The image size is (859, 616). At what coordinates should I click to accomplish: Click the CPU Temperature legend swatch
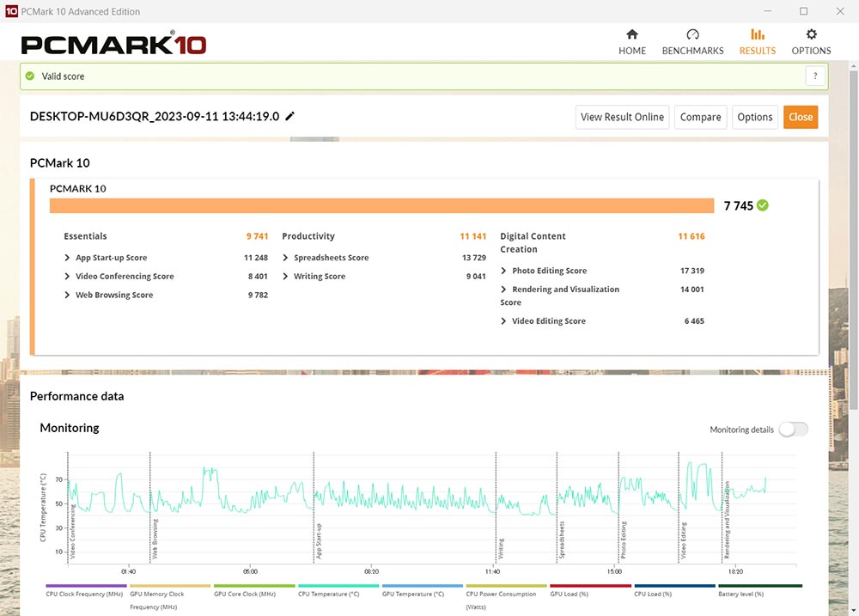(x=338, y=586)
